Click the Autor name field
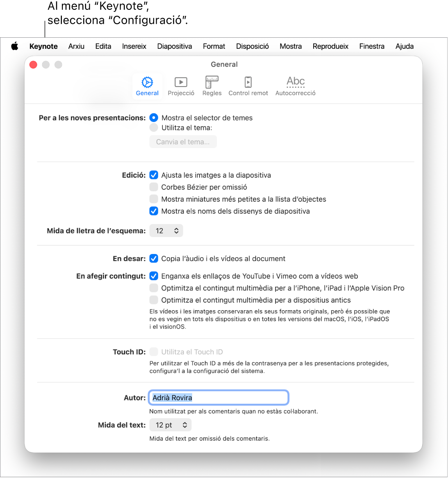The height and width of the screenshot is (478, 448). [x=218, y=398]
